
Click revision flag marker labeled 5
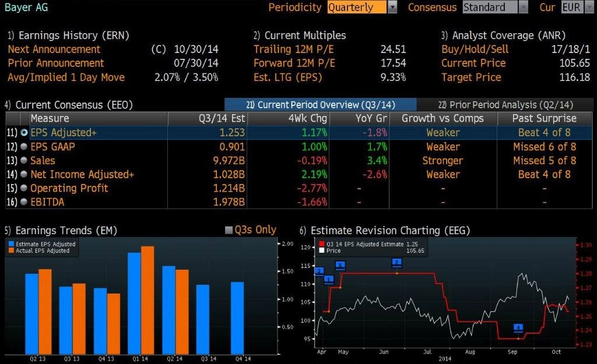click(340, 265)
